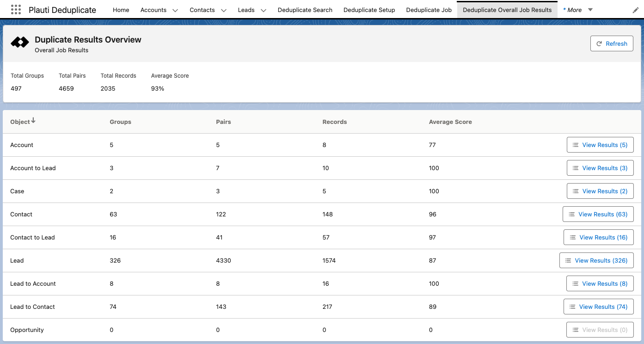This screenshot has height=344, width=644.
Task: Select the Average Score 93% value
Action: (158, 88)
